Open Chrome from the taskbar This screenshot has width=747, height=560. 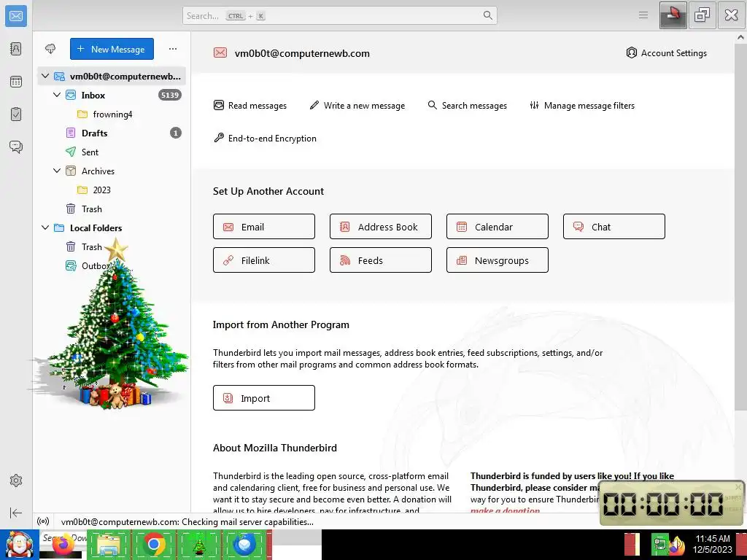point(154,545)
